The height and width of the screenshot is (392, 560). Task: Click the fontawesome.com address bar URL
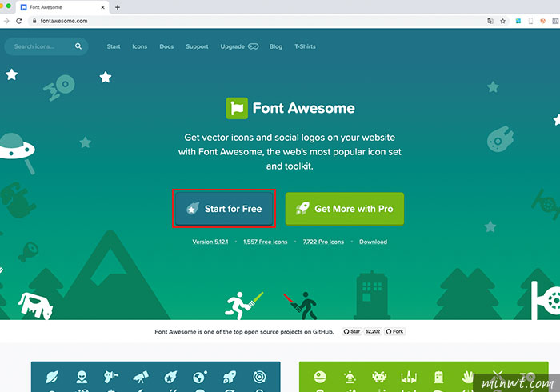click(64, 21)
